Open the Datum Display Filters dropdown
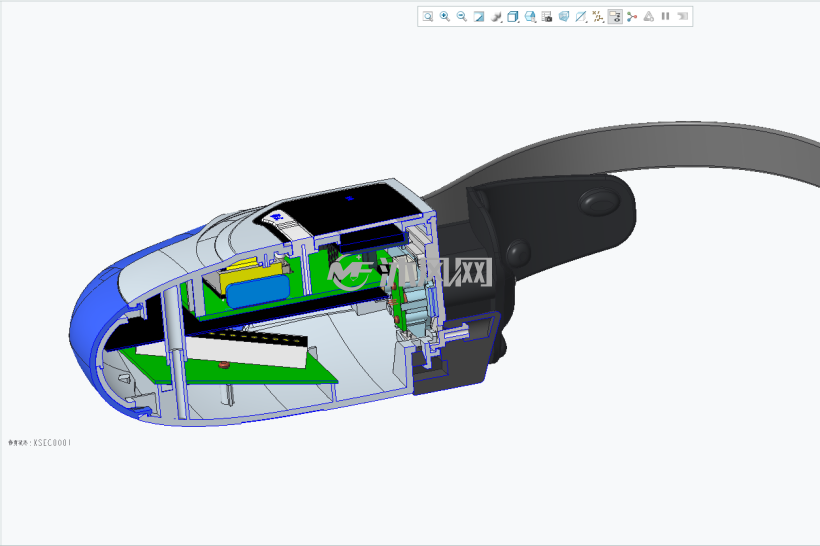Viewport: 820px width, 546px height. click(581, 17)
